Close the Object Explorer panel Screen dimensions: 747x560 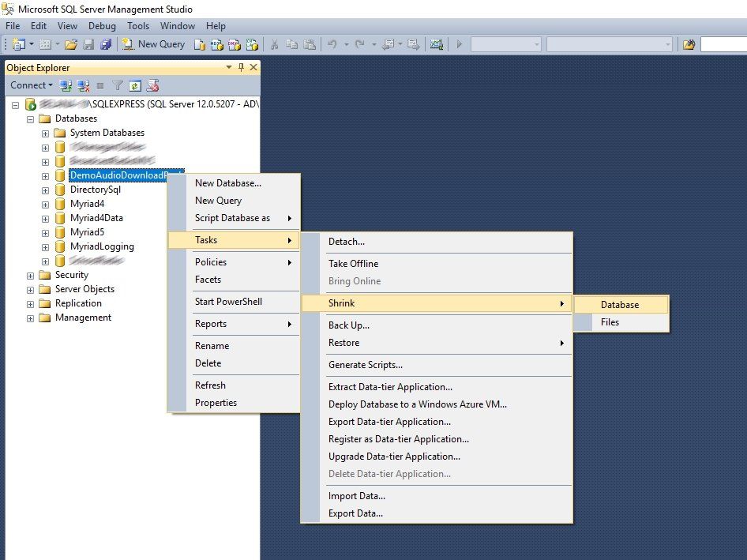253,67
